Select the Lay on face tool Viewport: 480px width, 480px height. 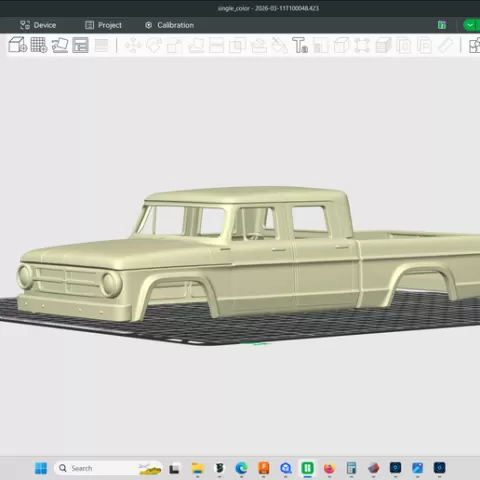pos(196,45)
